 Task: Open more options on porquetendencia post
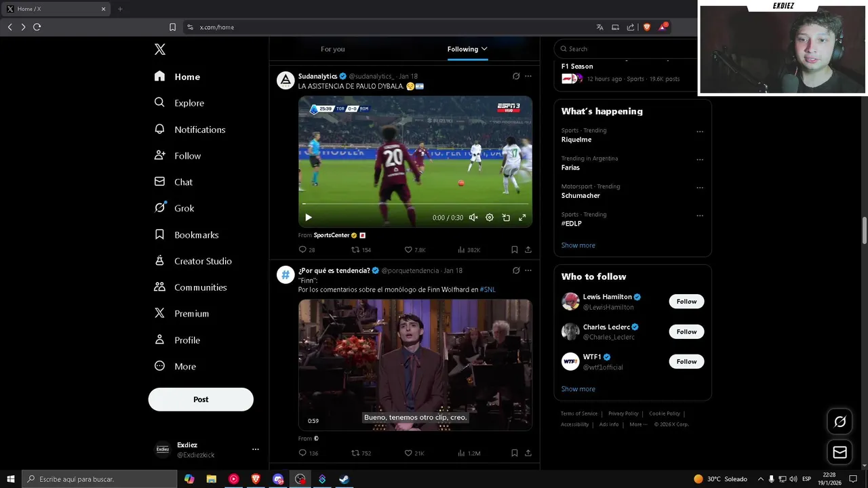tap(528, 270)
